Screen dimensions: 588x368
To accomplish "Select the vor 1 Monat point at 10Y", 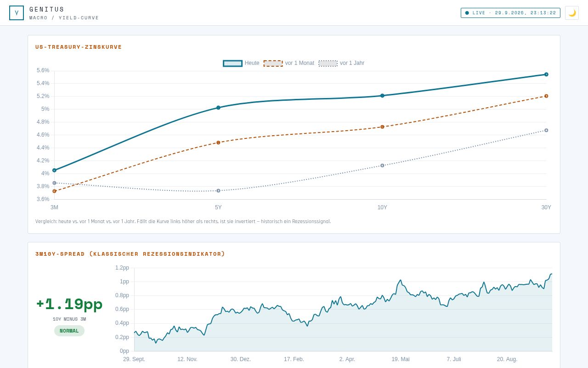I will point(382,126).
